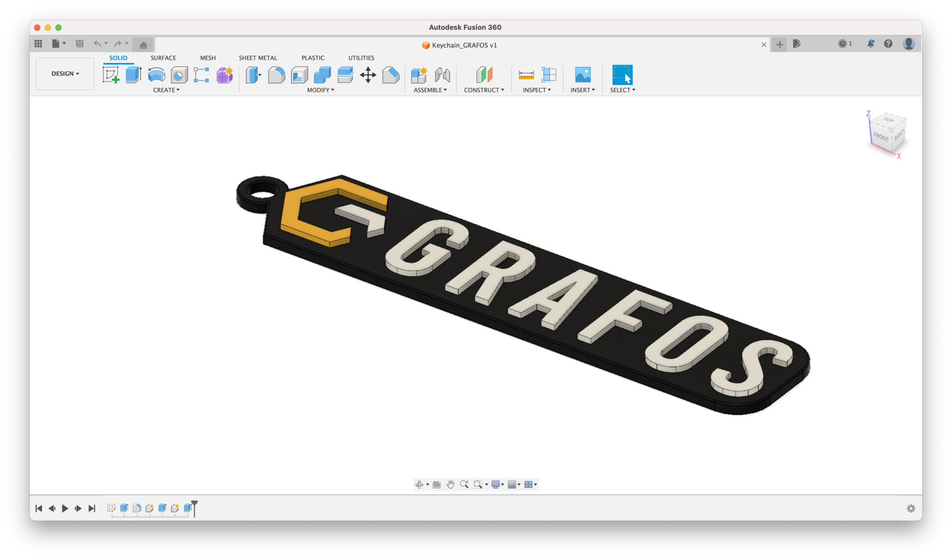Click the Save disk icon
Image resolution: width=952 pixels, height=560 pixels.
pos(79,44)
